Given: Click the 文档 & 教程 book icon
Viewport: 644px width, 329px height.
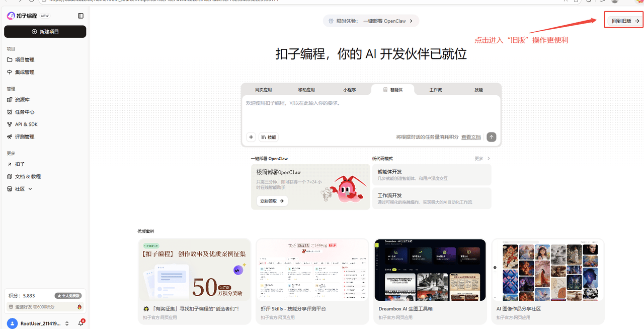Looking at the screenshot, I should (10, 176).
